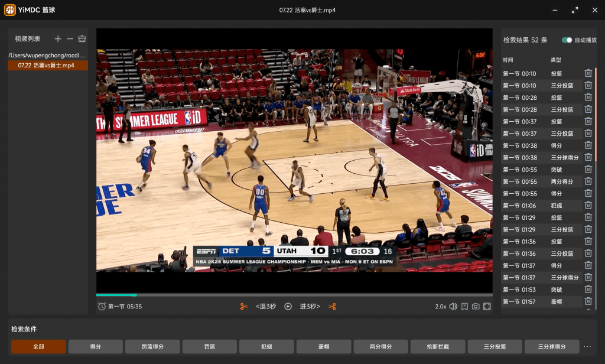Play the video with the play button
605x364 pixels.
(x=288, y=307)
